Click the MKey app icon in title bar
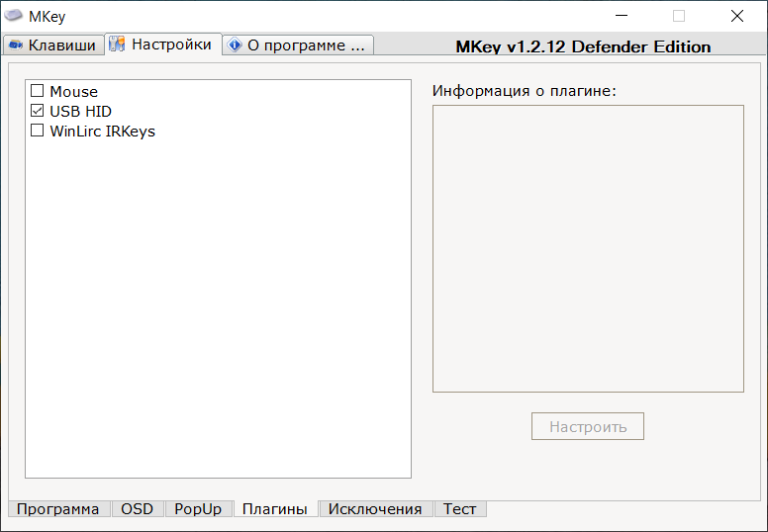Screen dimensions: 768x532 [x=13, y=15]
